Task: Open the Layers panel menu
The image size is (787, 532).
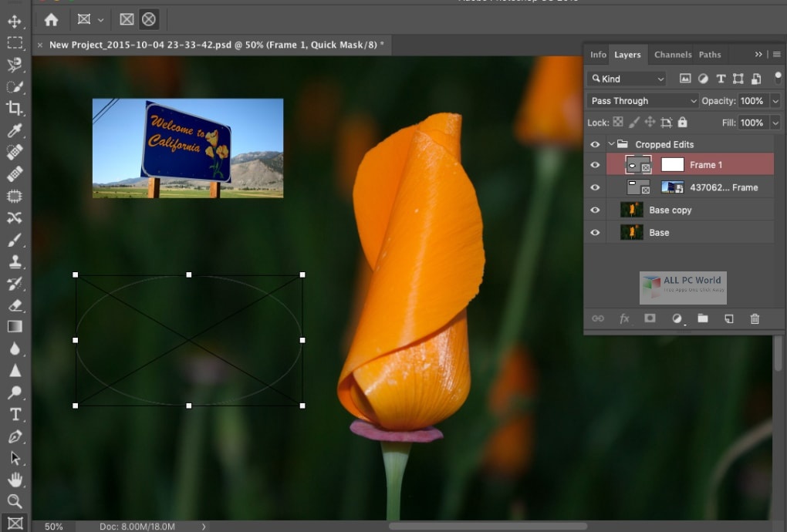Action: tap(776, 54)
